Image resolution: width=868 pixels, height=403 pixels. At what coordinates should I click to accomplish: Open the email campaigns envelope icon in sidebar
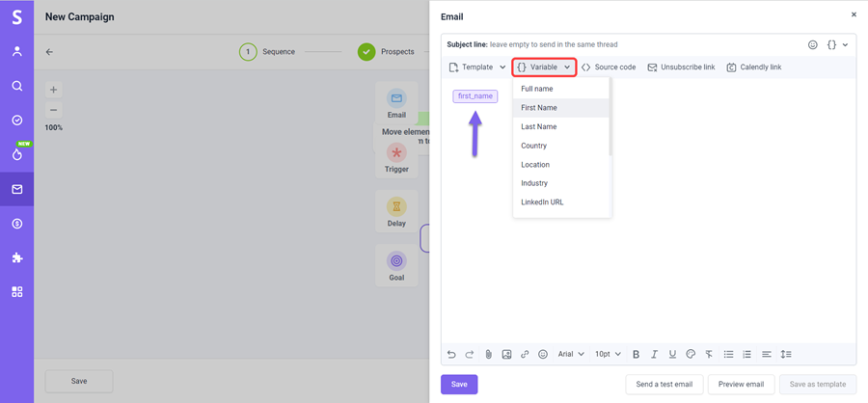pos(17,189)
